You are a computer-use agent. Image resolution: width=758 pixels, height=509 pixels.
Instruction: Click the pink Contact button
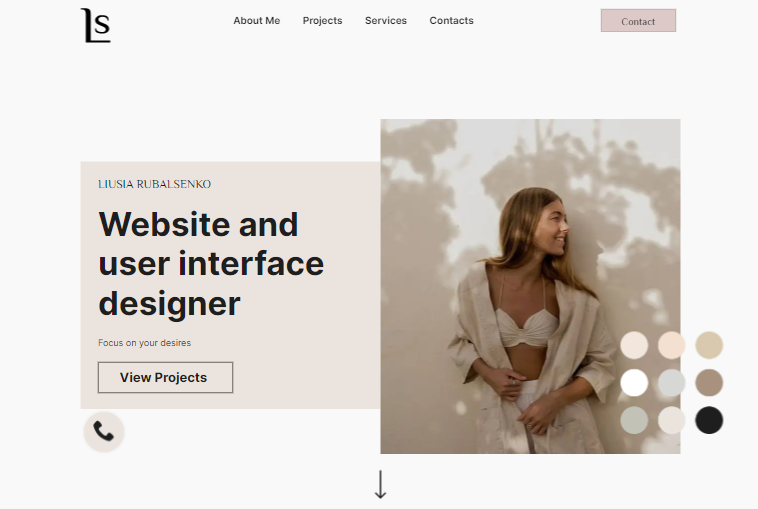click(638, 21)
